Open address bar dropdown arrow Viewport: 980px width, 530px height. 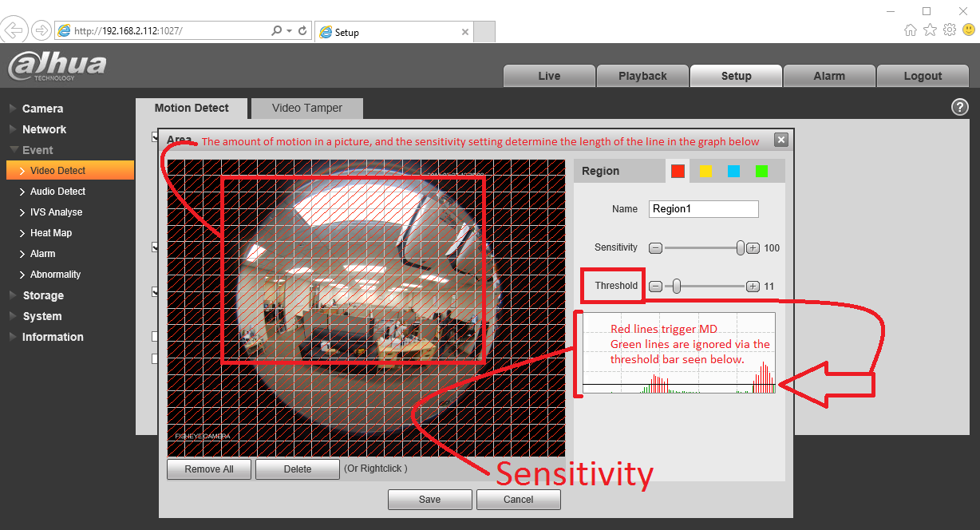pyautogui.click(x=289, y=31)
